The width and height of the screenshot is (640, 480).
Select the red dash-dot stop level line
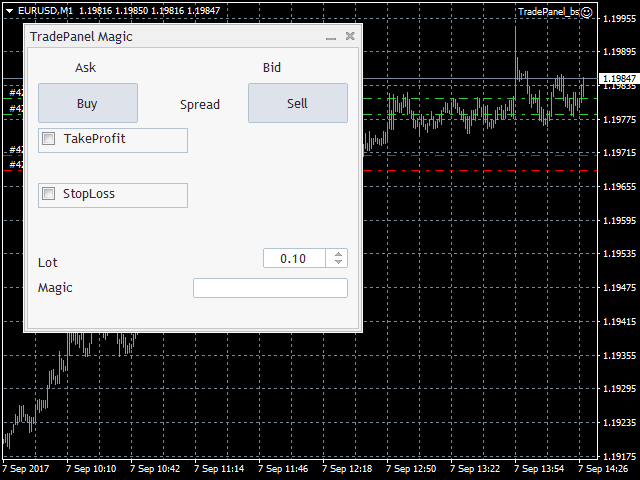tap(480, 171)
